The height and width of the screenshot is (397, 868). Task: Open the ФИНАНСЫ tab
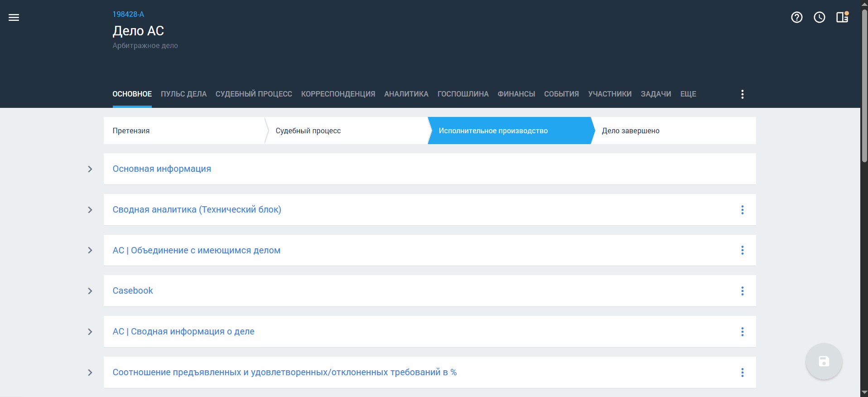pos(516,94)
